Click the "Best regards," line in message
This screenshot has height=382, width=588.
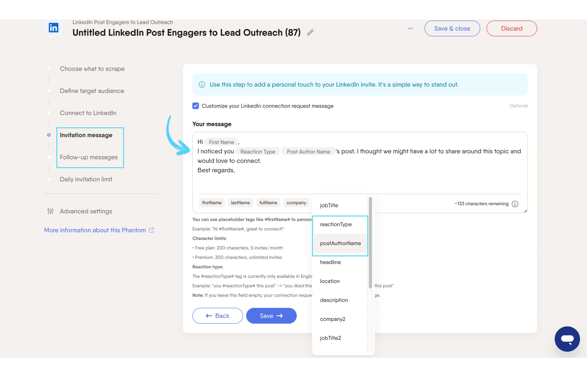pyautogui.click(x=216, y=171)
